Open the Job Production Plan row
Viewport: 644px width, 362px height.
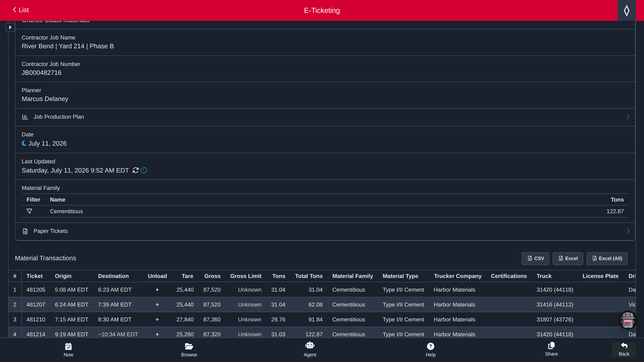click(x=325, y=117)
